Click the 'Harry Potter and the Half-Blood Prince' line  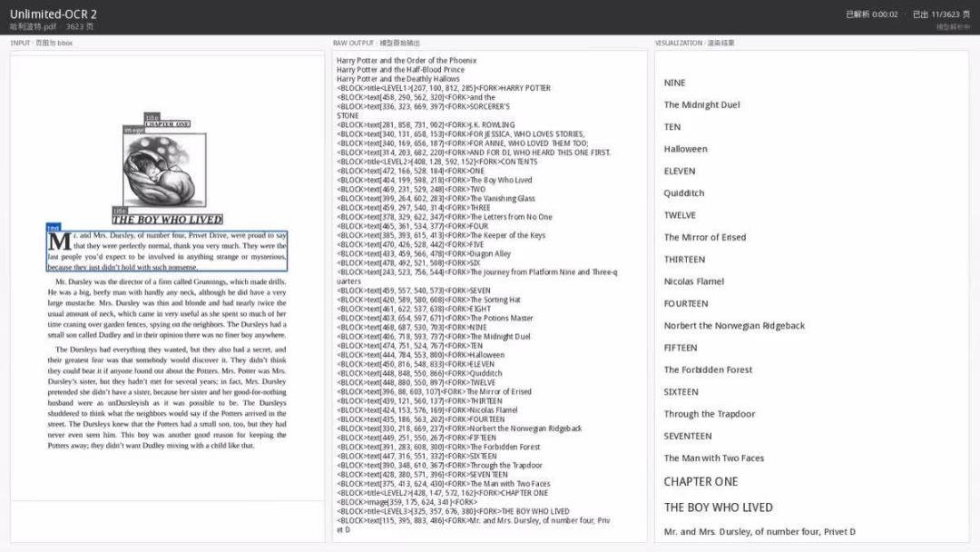tap(400, 70)
